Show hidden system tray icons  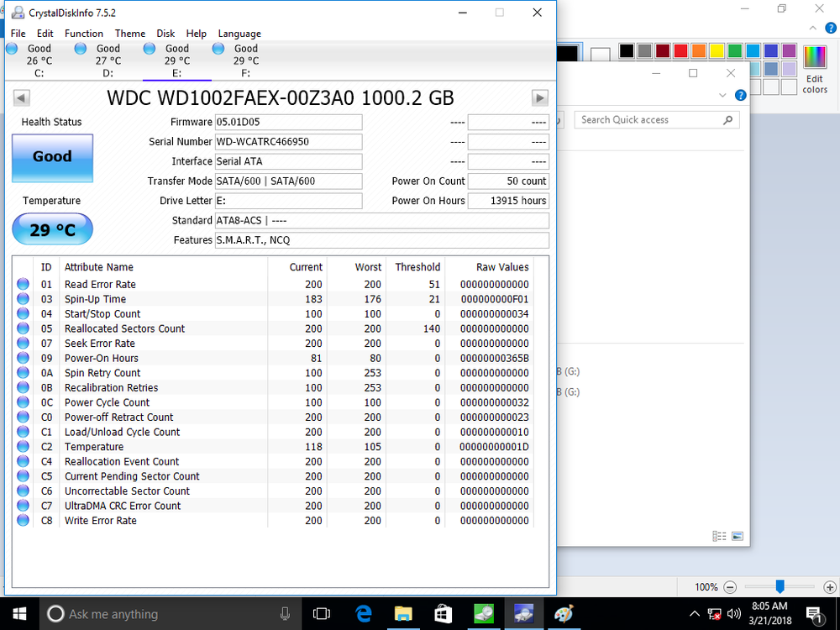point(694,614)
